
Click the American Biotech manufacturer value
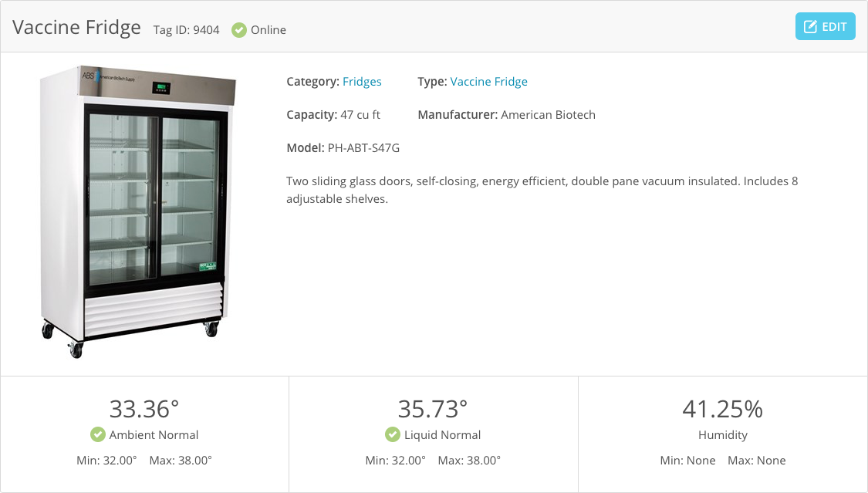pyautogui.click(x=548, y=115)
